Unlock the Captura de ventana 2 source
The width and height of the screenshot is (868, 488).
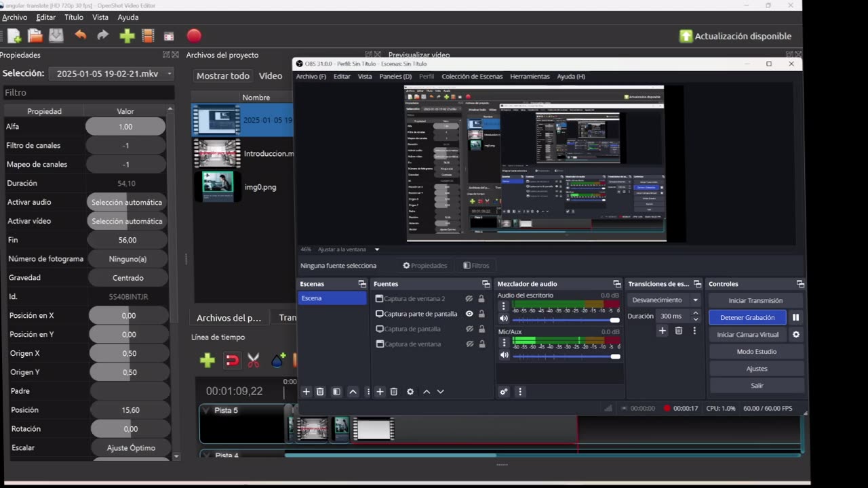point(481,299)
